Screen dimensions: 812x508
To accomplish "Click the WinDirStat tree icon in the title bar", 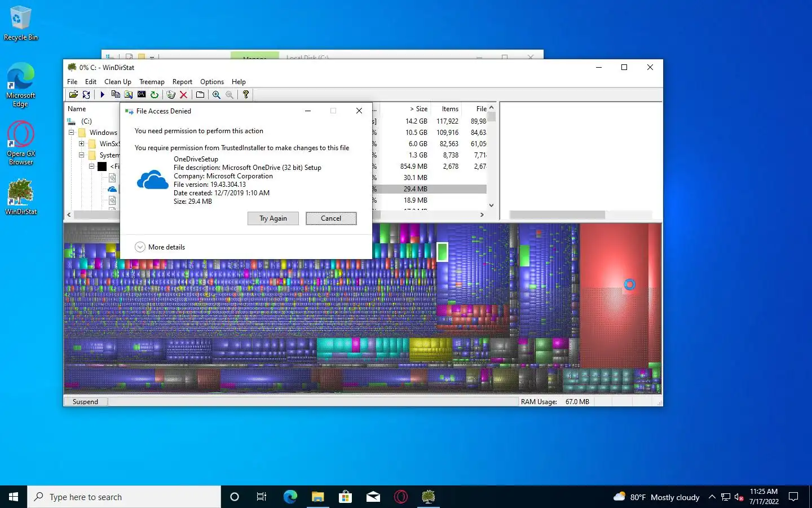I will click(x=72, y=67).
